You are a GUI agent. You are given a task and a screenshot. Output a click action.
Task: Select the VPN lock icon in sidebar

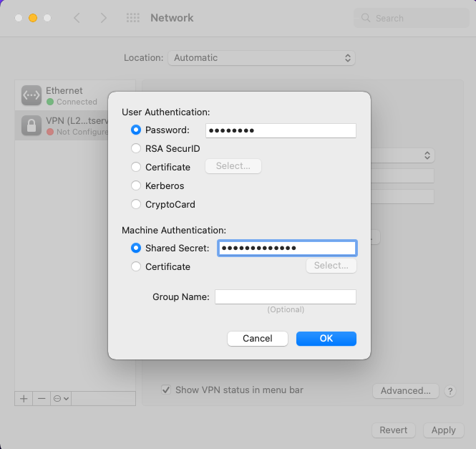pyautogui.click(x=31, y=125)
